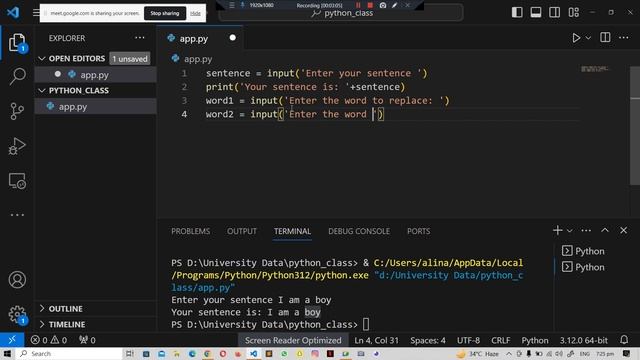Switch to the Problems tab
Screen dimensions: 640x360
point(191,231)
